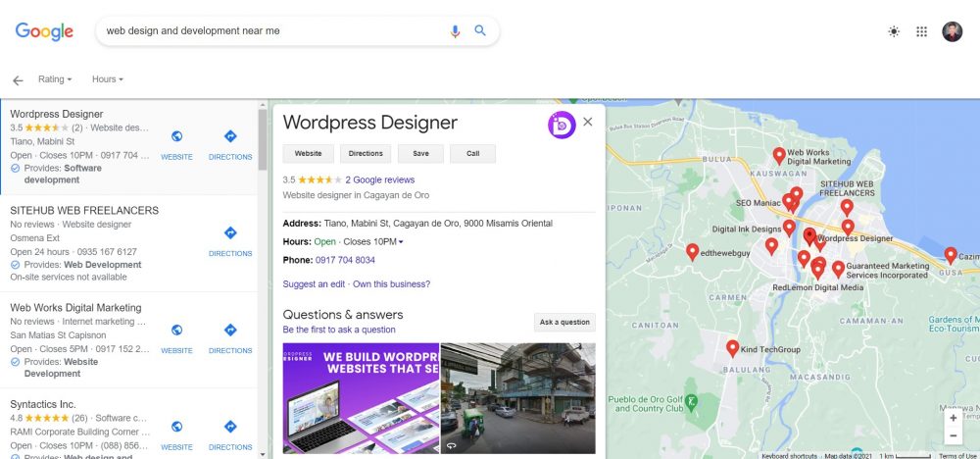980x459 pixels.
Task: Click the Directions button in details panel
Action: coord(366,153)
